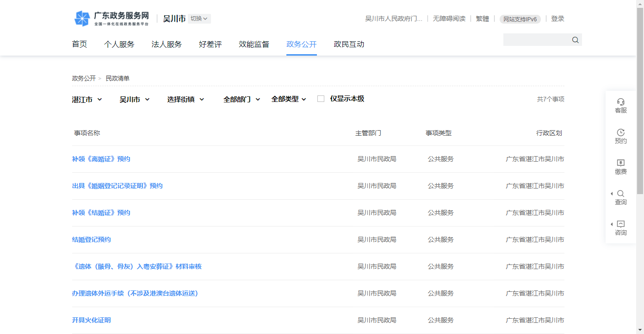Open the 结婚登记预约 item link
Screen dimensions: 644x334
point(92,239)
